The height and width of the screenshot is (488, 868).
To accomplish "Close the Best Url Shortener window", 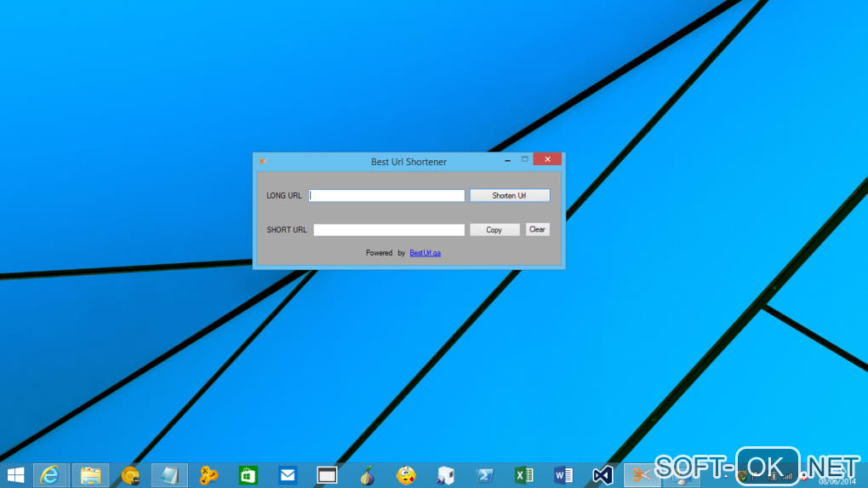I will pyautogui.click(x=547, y=159).
